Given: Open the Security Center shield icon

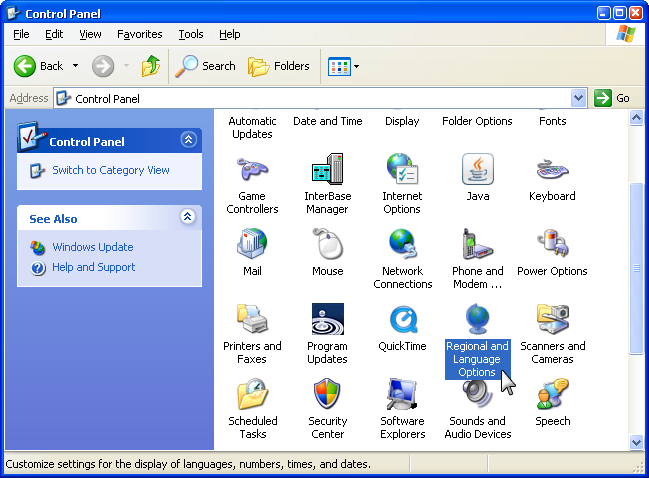Looking at the screenshot, I should pyautogui.click(x=327, y=394).
